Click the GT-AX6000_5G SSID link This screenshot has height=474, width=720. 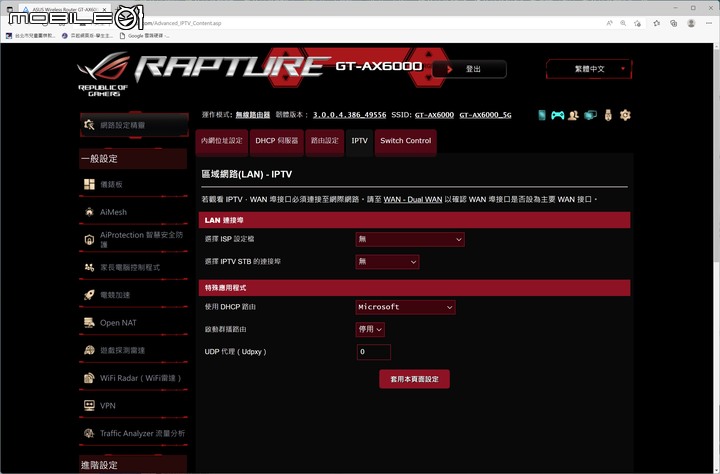(485, 115)
